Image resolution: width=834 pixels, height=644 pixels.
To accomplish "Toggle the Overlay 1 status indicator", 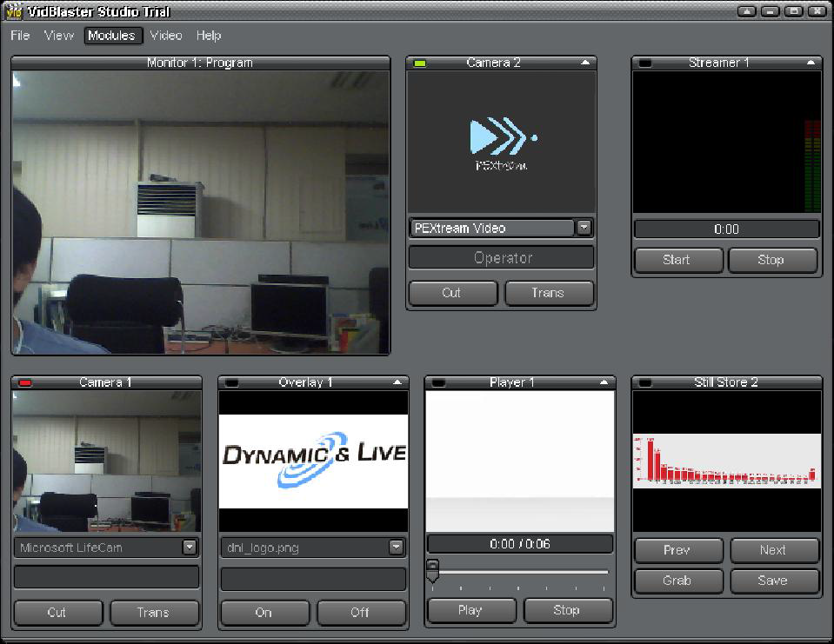I will 231,382.
